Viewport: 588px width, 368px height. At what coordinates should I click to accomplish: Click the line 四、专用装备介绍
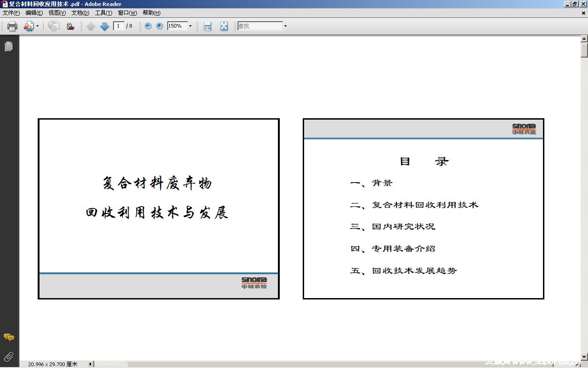click(393, 249)
